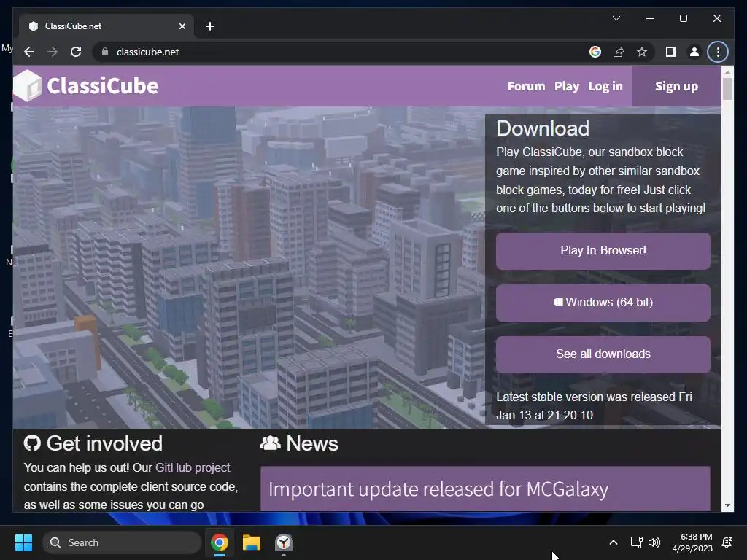Click the scrollbar down arrow
Screen dimensions: 747x560
pos(727,505)
